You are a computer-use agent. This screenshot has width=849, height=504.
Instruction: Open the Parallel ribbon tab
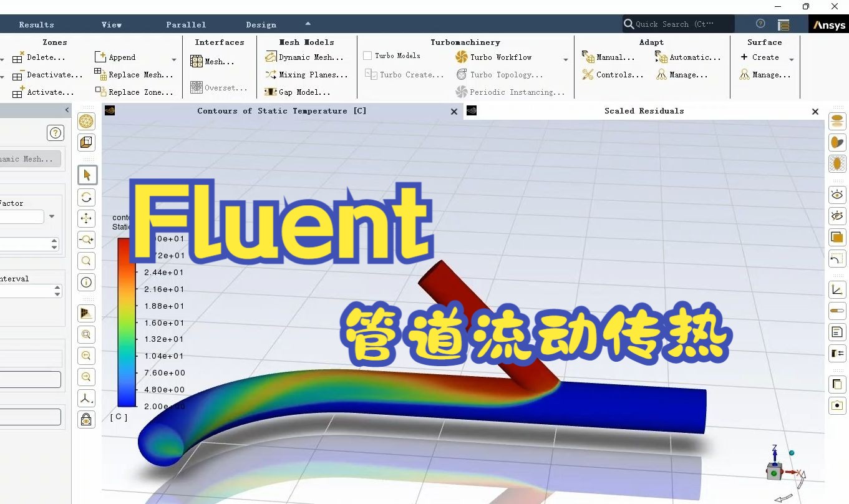[x=186, y=25]
